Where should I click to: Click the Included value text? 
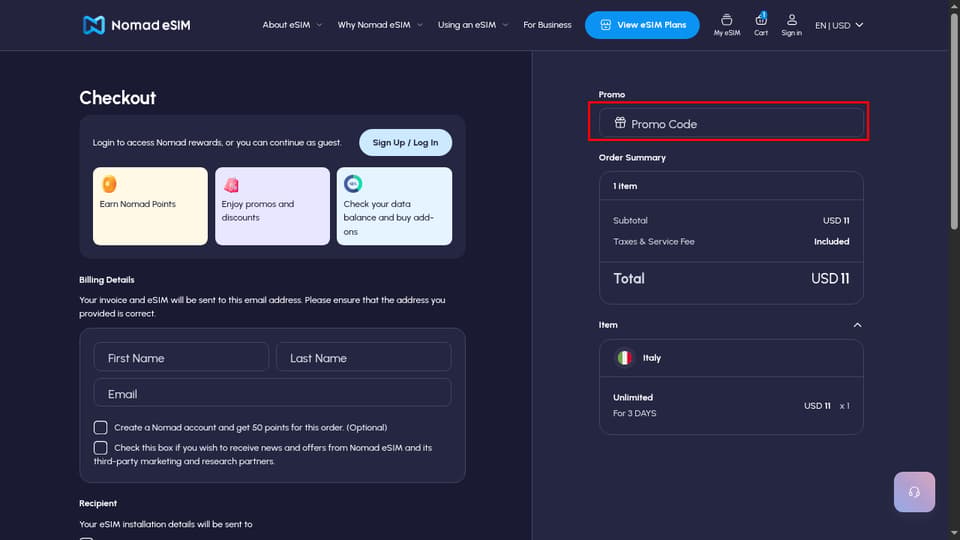(831, 241)
